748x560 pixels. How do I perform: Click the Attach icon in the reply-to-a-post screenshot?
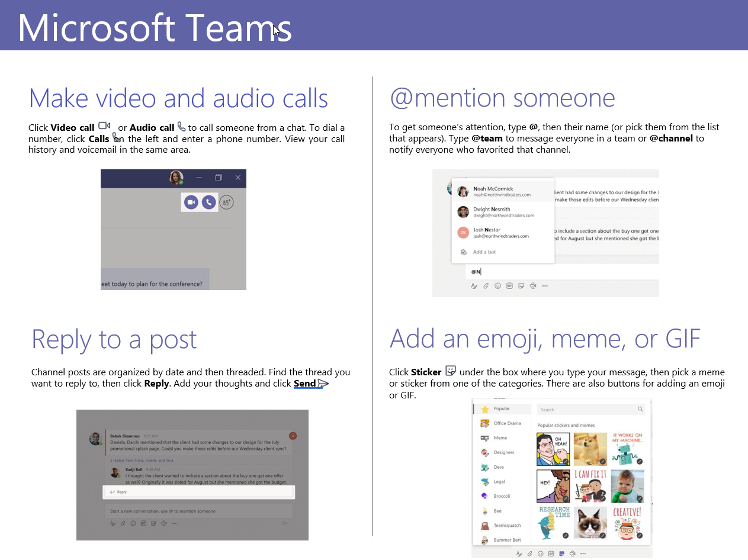(123, 523)
